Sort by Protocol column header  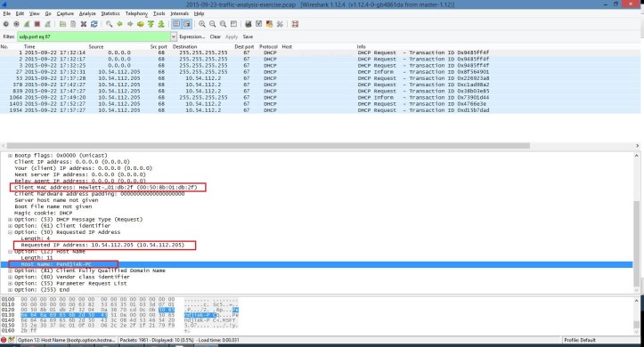pos(269,47)
